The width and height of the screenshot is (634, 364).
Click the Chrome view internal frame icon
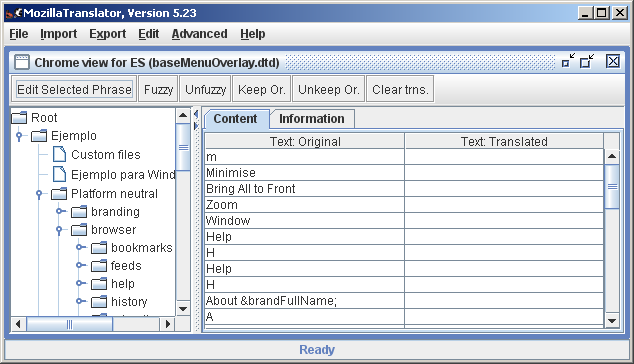[x=22, y=62]
